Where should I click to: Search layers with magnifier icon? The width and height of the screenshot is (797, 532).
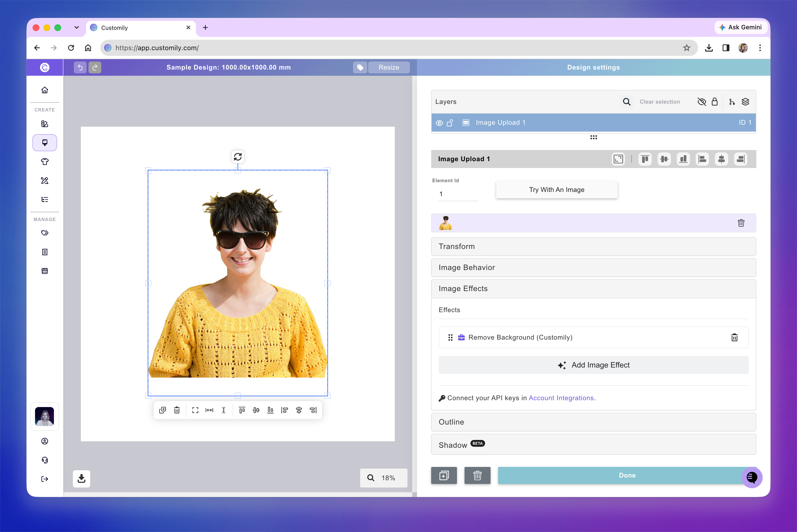tap(627, 102)
